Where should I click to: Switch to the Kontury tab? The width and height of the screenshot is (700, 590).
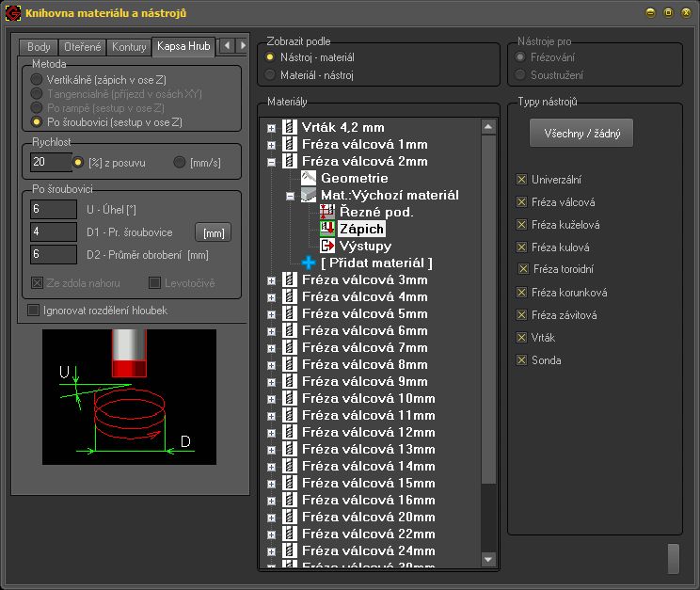tap(128, 47)
